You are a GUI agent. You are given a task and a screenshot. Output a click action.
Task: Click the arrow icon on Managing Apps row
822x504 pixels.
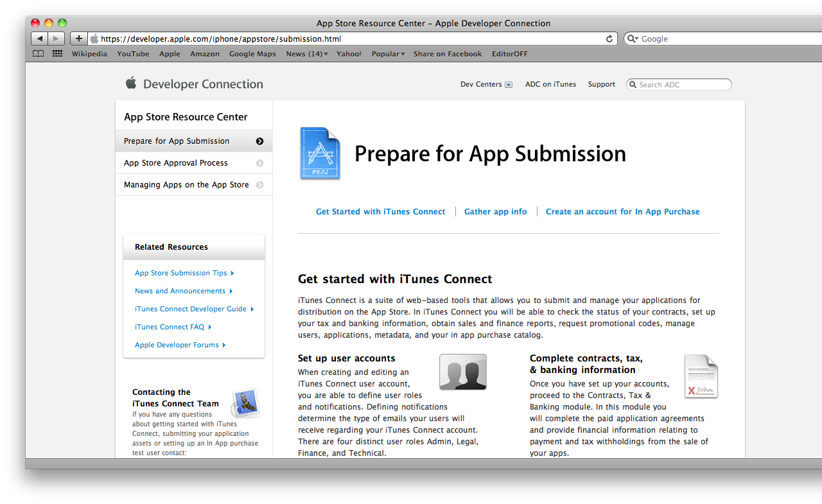tap(259, 185)
